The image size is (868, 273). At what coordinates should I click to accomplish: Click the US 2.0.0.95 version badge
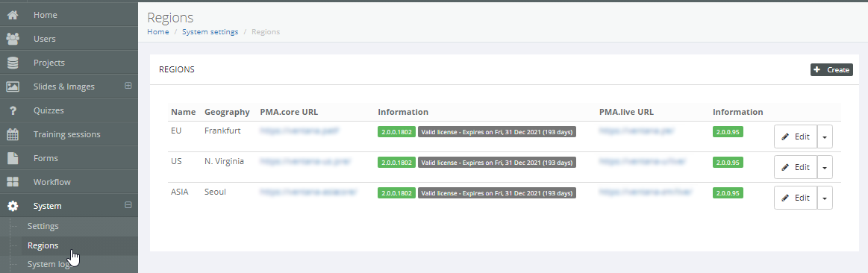[728, 163]
